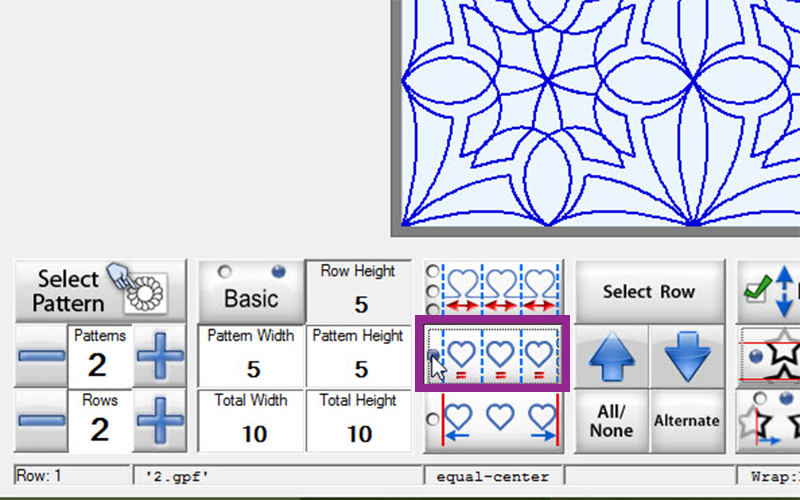
Task: Select the edge-to-edge spacing radio button
Action: click(433, 419)
